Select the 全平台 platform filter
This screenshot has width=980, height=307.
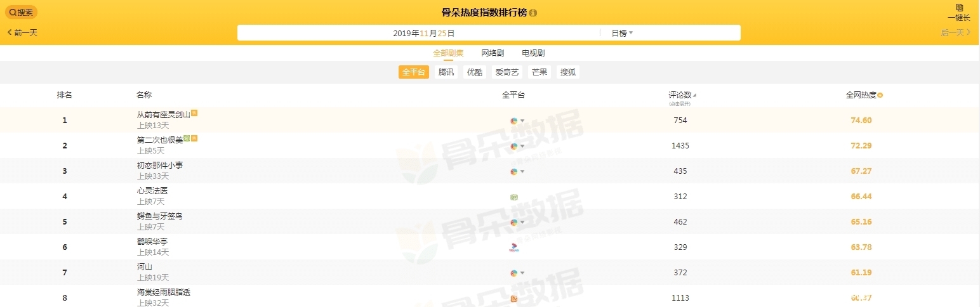(x=414, y=72)
